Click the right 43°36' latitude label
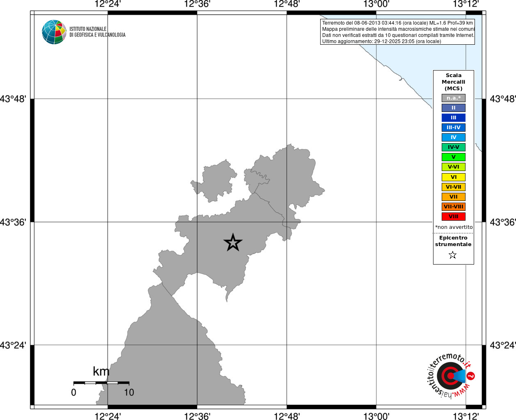 (503, 222)
